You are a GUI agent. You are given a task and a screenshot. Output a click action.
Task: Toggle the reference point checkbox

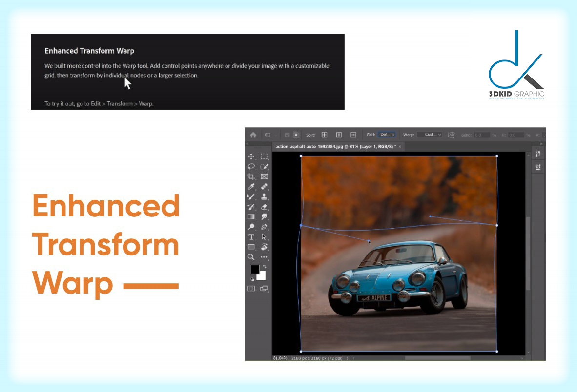click(287, 135)
